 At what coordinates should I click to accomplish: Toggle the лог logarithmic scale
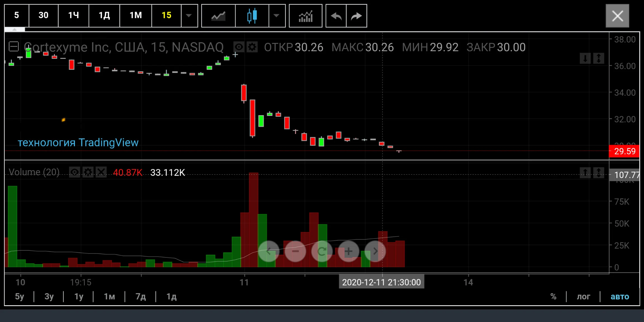pyautogui.click(x=583, y=297)
